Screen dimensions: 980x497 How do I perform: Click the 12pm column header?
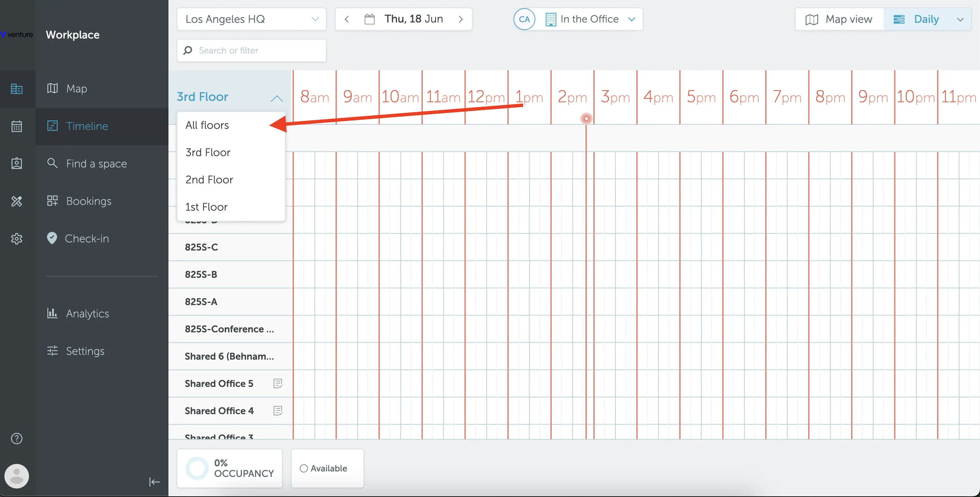coord(486,97)
